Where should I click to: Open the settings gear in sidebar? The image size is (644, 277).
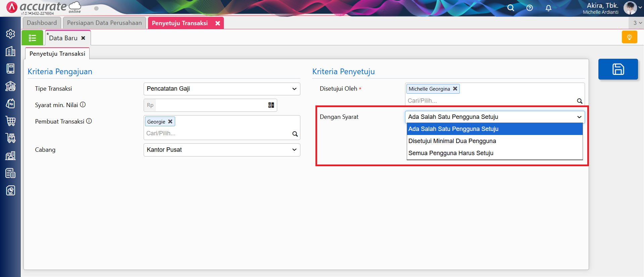coord(10,34)
